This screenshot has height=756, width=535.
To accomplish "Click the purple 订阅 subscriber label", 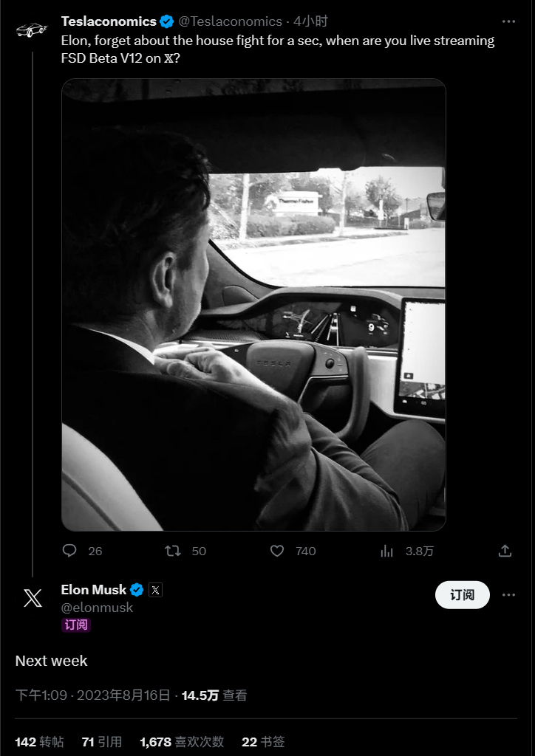I will coord(76,625).
